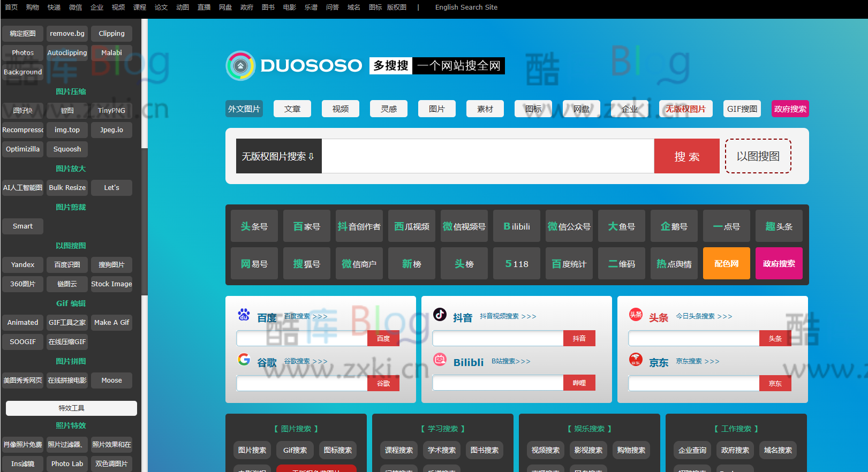Open TinyPNG in the sidebar

(x=111, y=110)
